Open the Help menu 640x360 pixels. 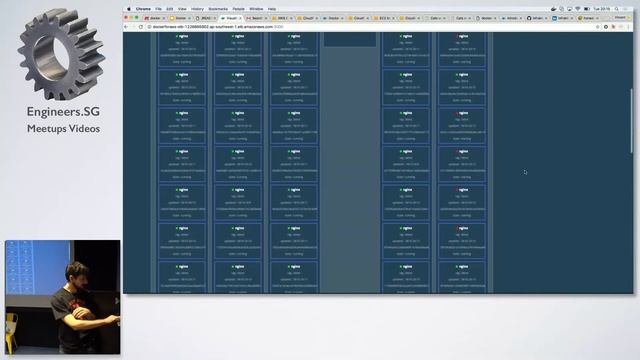pos(272,9)
